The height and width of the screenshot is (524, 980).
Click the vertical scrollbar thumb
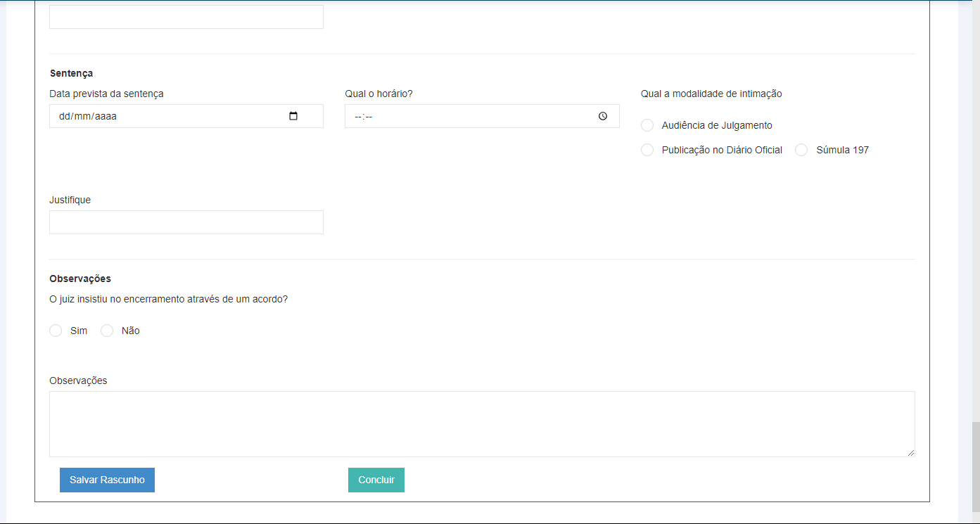click(976, 468)
